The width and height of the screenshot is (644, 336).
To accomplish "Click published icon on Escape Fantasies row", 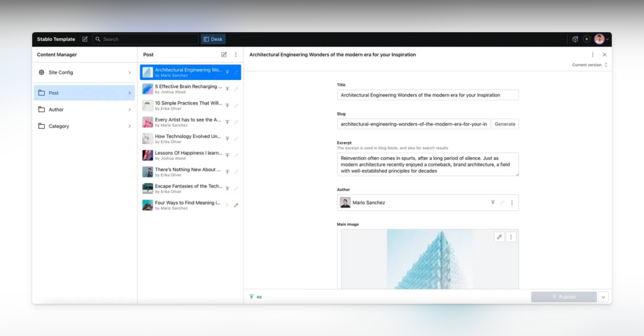I will coord(227,189).
